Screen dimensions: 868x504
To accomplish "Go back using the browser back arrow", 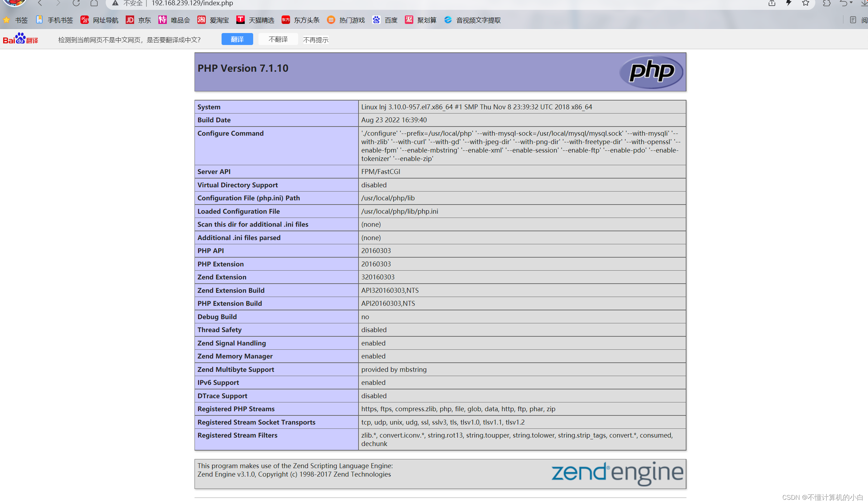I will pos(40,3).
